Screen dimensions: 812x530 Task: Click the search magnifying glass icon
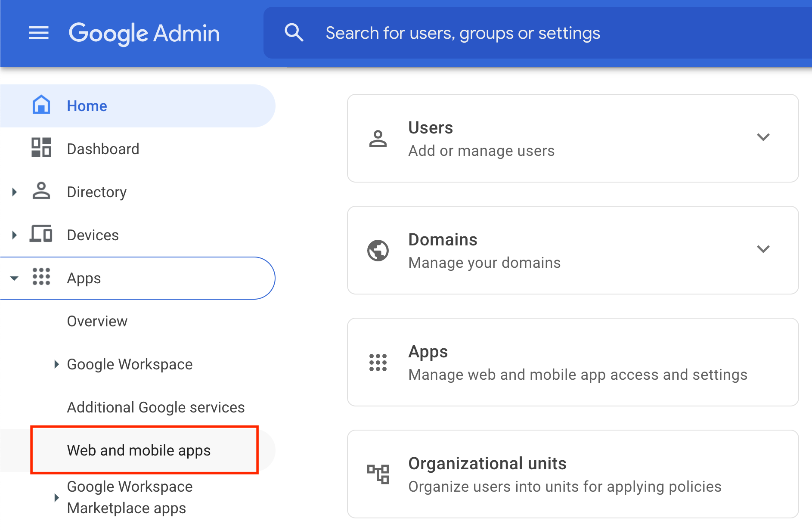coord(294,32)
